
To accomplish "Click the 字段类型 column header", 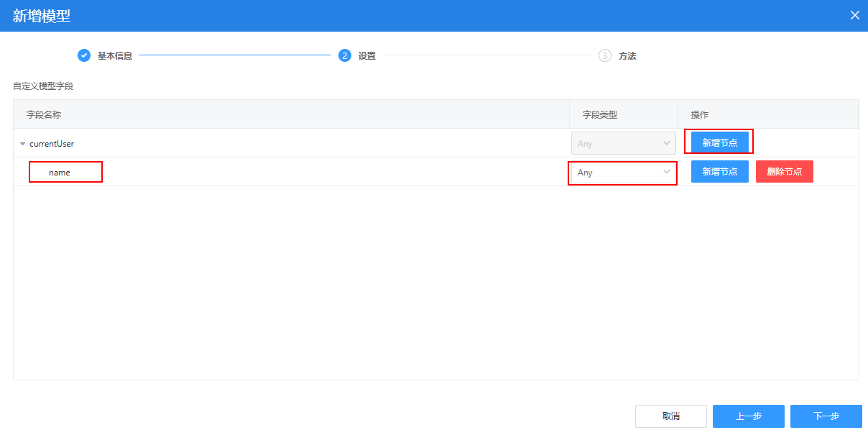I will click(x=600, y=114).
